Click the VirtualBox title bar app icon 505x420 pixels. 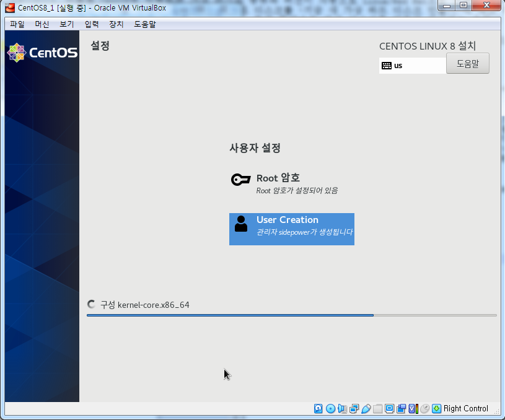[x=10, y=7]
